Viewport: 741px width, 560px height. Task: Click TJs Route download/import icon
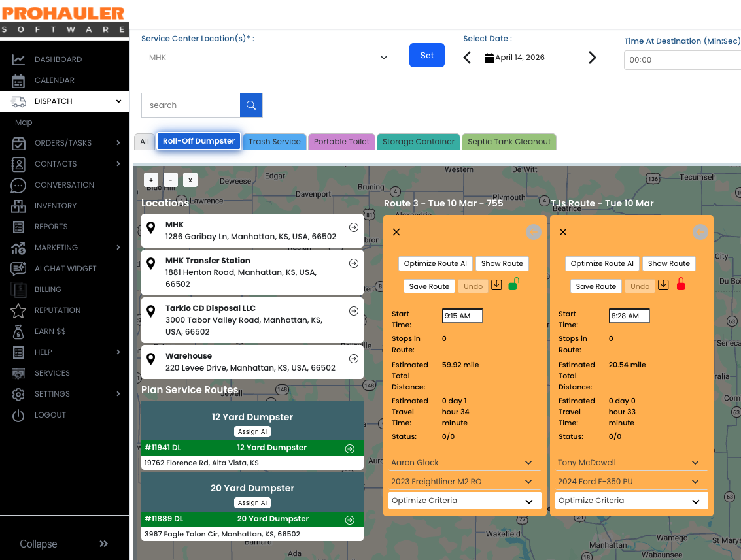[663, 285]
